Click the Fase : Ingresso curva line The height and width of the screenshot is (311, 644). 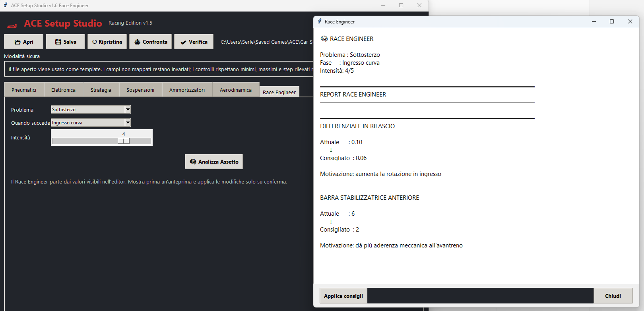tap(350, 63)
